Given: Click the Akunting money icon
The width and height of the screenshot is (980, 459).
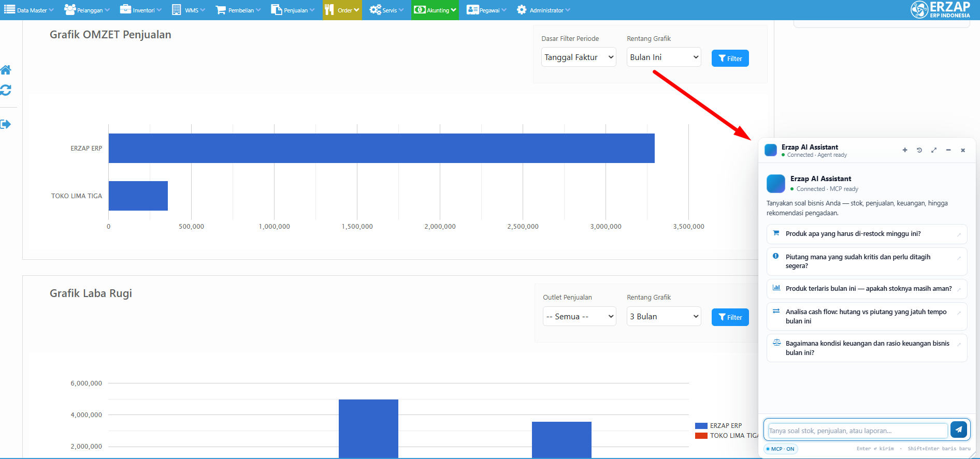Looking at the screenshot, I should (x=420, y=10).
